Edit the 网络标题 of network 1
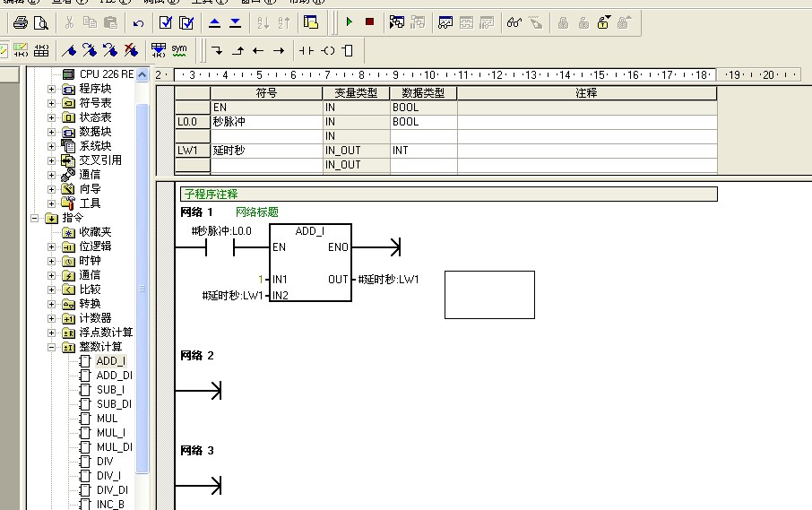This screenshot has height=510, width=812. tap(257, 212)
